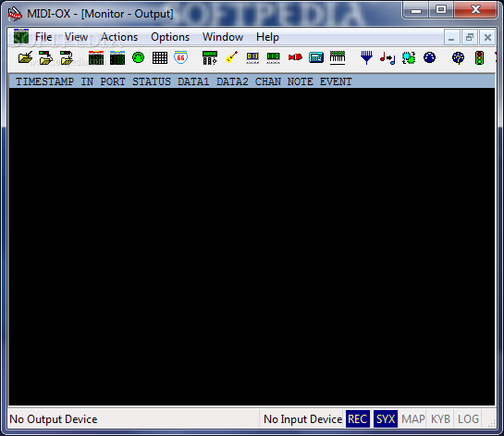Screen dimensions: 504x436
Task: Open the piano keyboard icon
Action: [338, 57]
